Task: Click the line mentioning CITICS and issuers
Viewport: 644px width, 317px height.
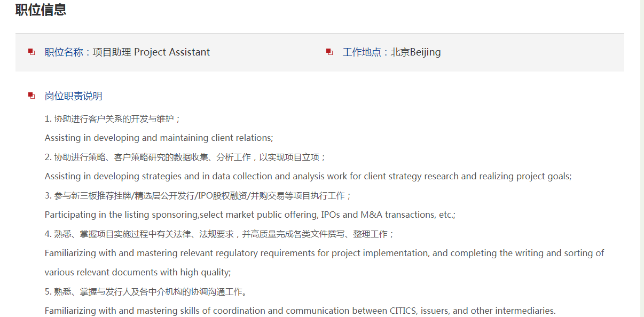Action: tap(300, 311)
